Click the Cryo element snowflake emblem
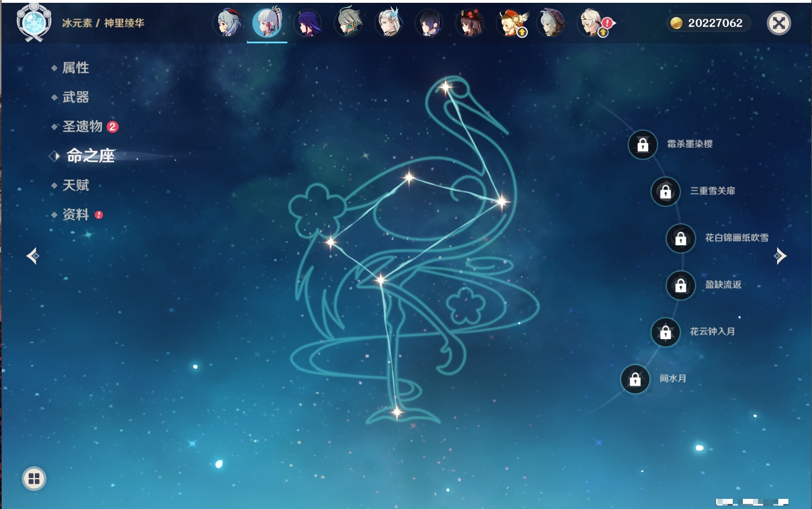 34,22
